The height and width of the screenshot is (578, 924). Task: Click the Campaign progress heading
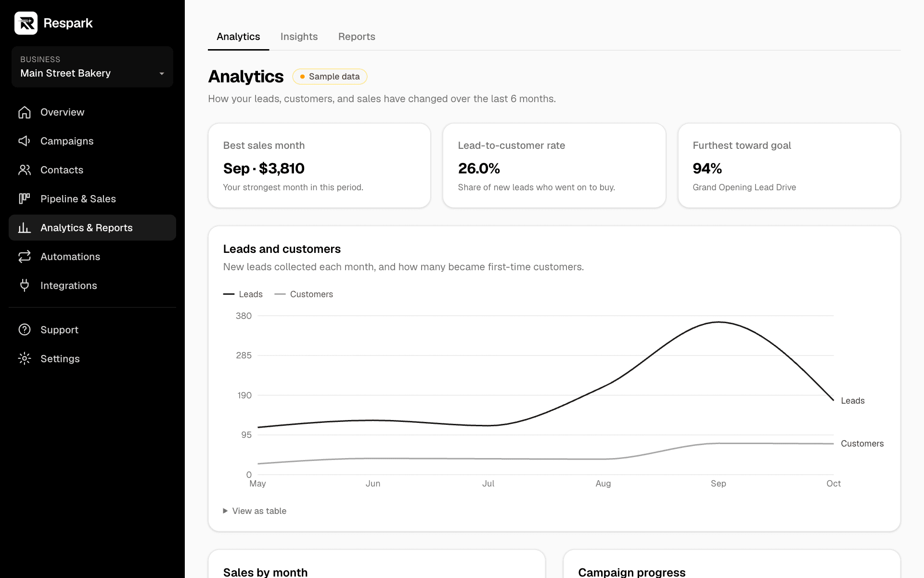point(632,572)
